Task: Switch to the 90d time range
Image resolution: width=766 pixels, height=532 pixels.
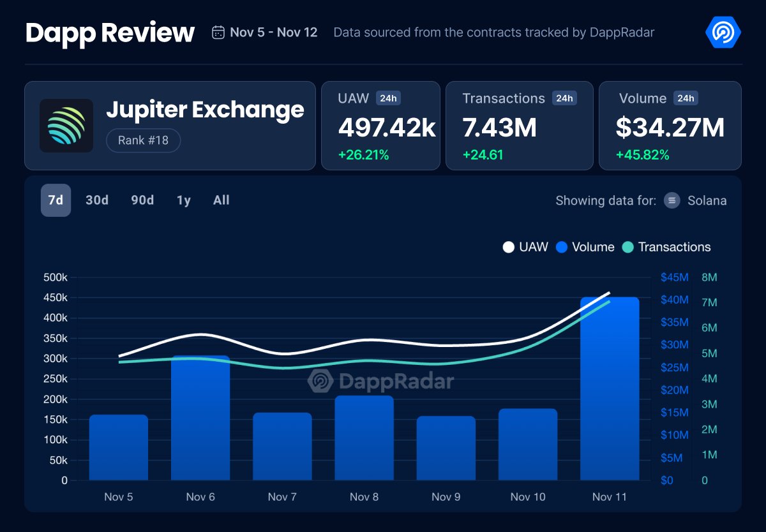Action: (142, 200)
